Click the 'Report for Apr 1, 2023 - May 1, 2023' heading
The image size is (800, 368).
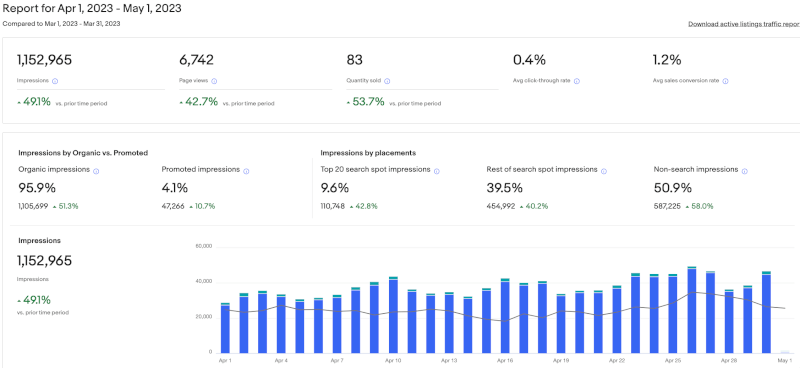point(92,9)
